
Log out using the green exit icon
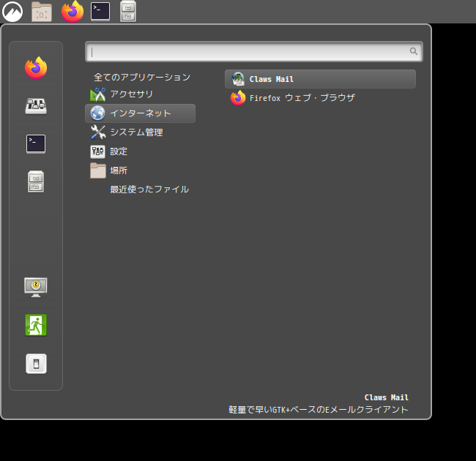pos(36,325)
